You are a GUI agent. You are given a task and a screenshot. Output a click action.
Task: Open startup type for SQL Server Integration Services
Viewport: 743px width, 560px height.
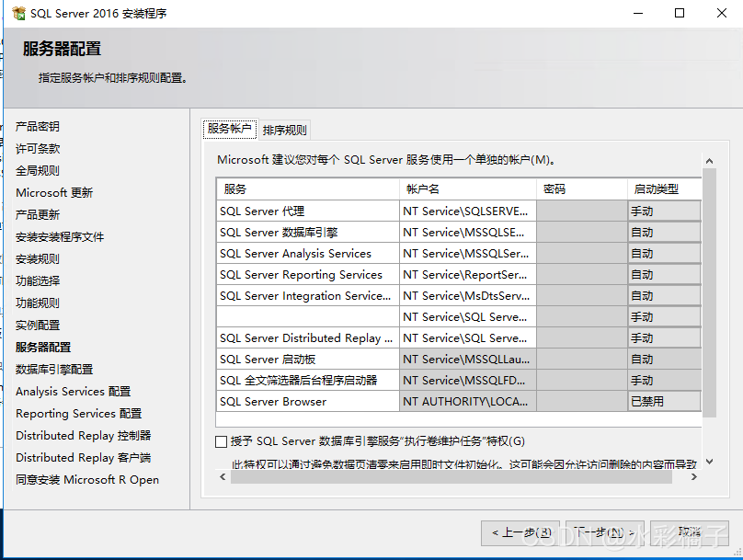tap(664, 296)
